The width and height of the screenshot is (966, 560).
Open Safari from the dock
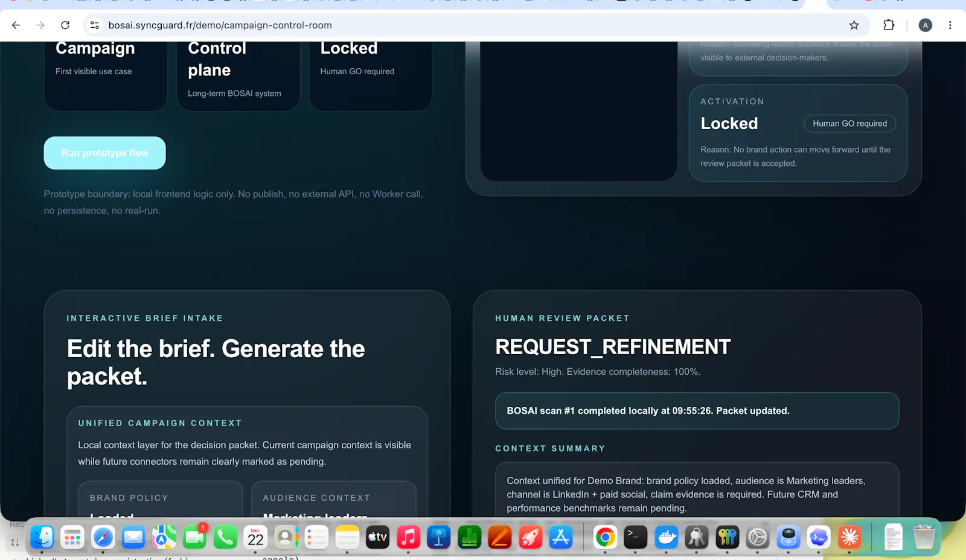coord(103,537)
